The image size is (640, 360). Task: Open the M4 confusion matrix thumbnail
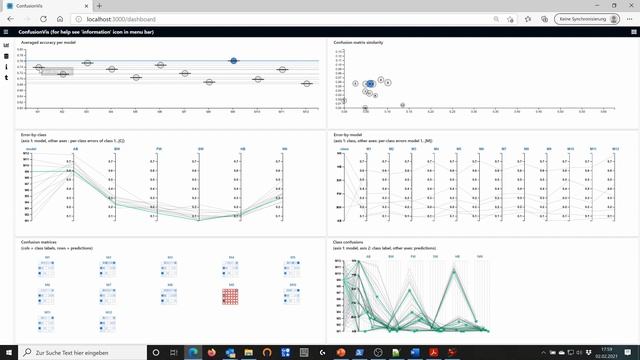pos(231,268)
